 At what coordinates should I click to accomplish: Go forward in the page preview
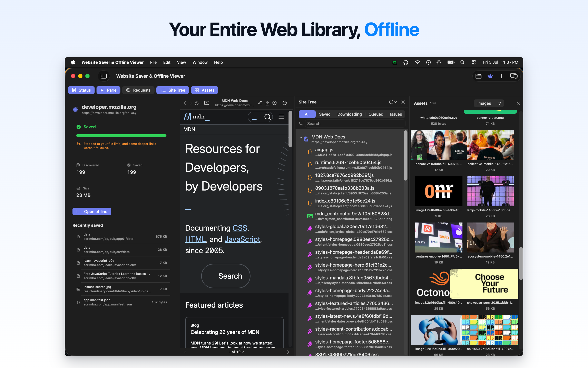pos(191,103)
